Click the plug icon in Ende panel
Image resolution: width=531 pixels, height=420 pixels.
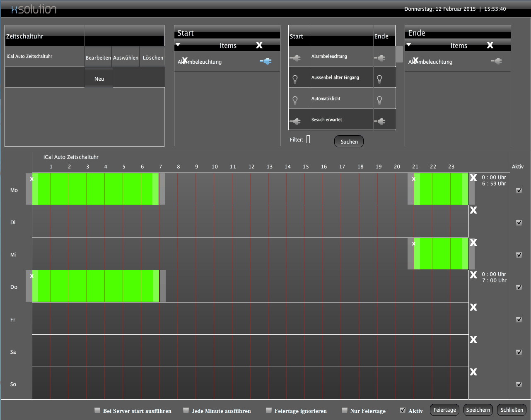(x=496, y=61)
